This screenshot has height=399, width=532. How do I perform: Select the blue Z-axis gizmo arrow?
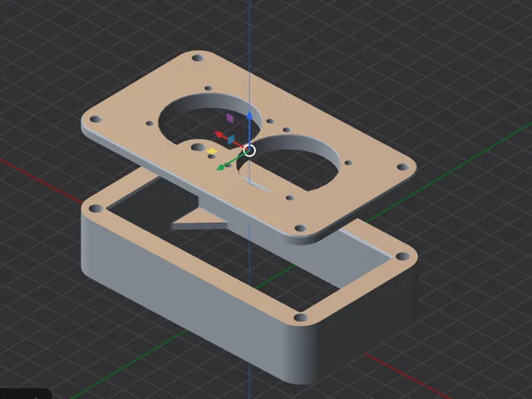pyautogui.click(x=249, y=116)
